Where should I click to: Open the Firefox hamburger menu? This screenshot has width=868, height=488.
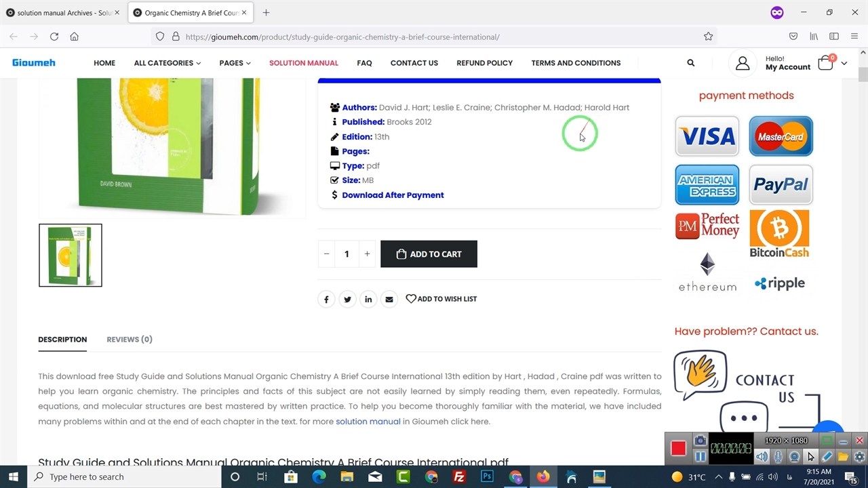click(x=854, y=37)
